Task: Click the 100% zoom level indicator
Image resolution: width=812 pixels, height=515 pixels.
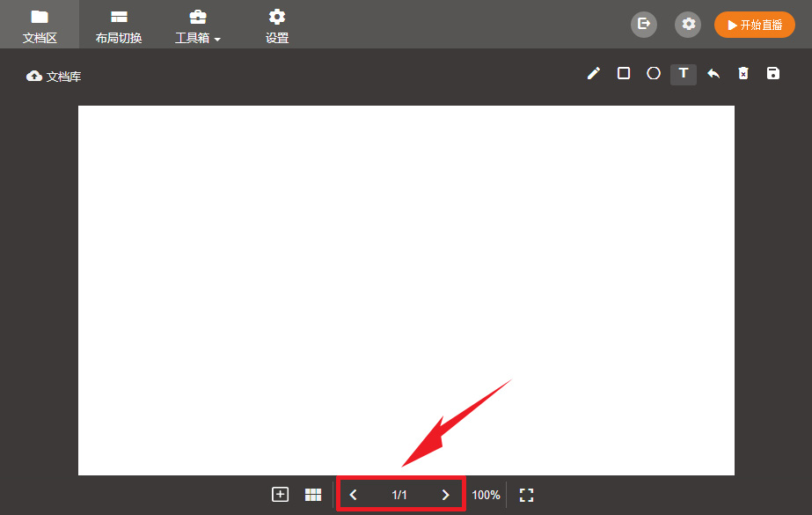Action: 486,495
